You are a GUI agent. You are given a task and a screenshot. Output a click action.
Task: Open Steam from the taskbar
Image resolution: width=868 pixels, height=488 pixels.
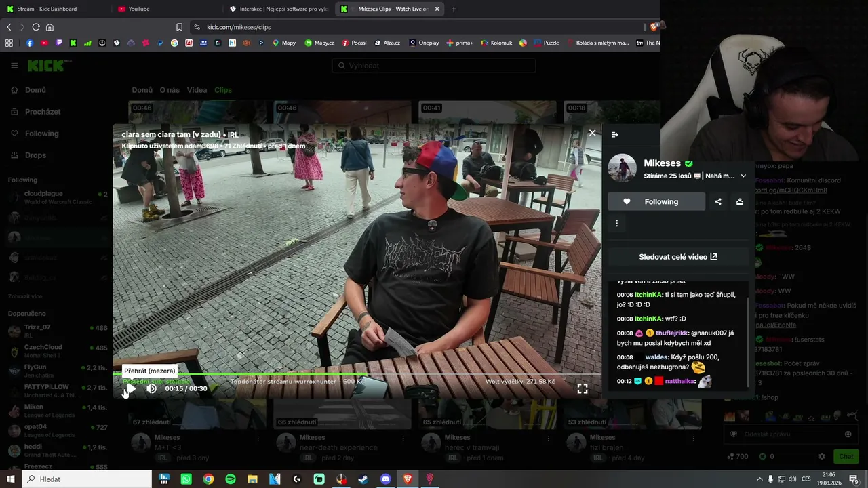363,479
